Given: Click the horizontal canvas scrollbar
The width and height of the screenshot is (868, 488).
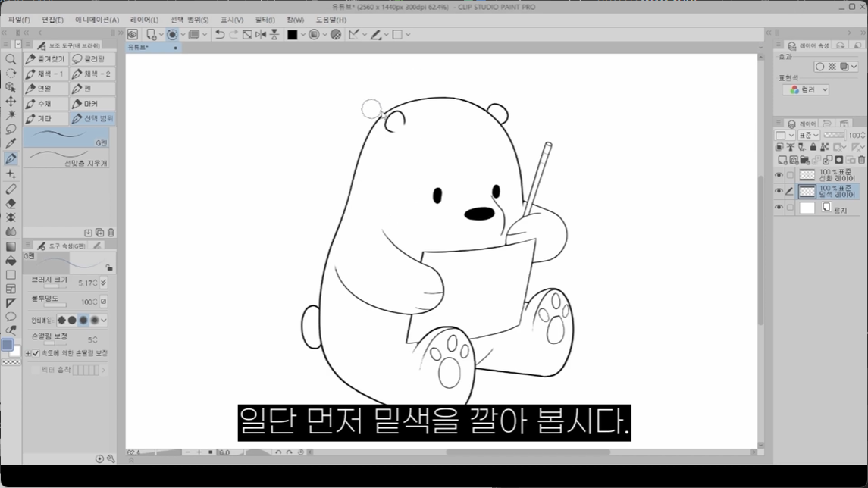Looking at the screenshot, I should tap(528, 452).
